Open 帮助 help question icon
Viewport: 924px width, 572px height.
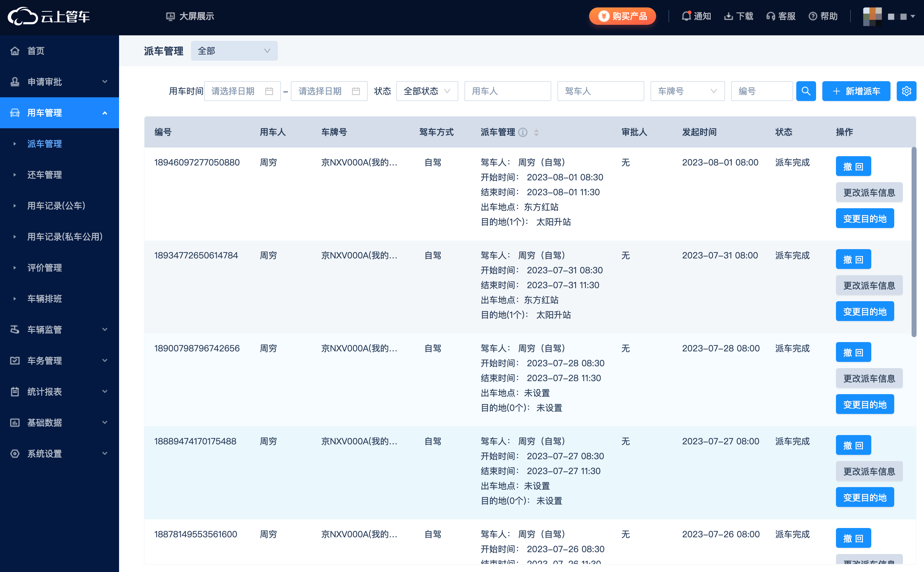pos(823,16)
